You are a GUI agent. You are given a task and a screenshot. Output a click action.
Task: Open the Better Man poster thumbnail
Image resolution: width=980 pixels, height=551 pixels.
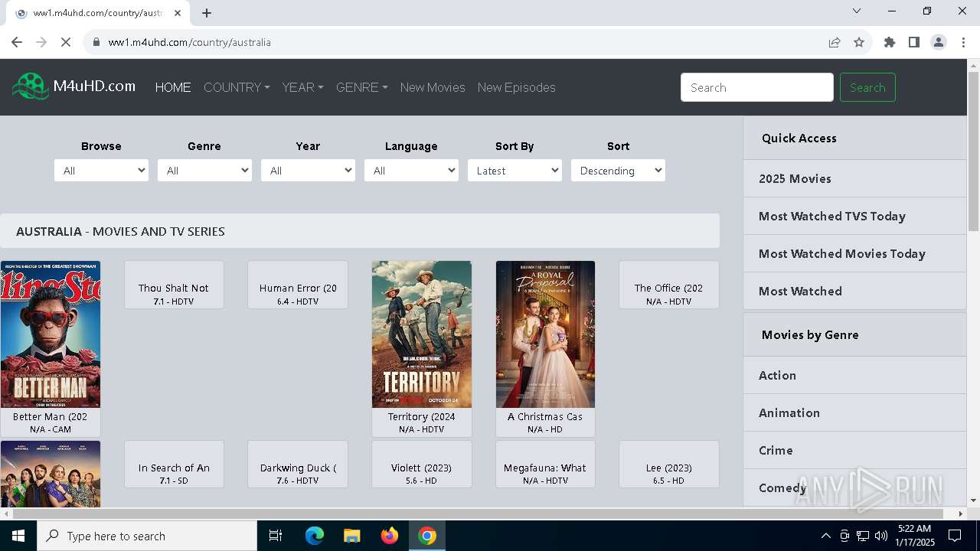50,334
